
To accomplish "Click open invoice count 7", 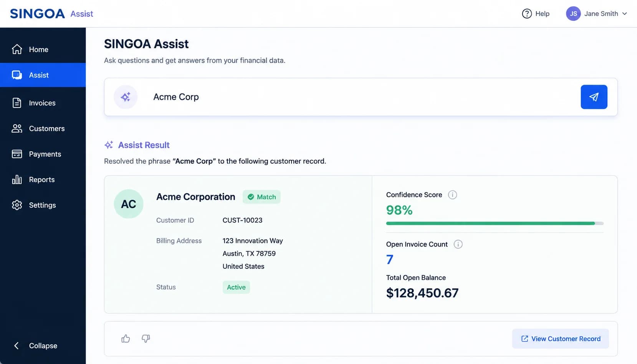I will [x=390, y=260].
